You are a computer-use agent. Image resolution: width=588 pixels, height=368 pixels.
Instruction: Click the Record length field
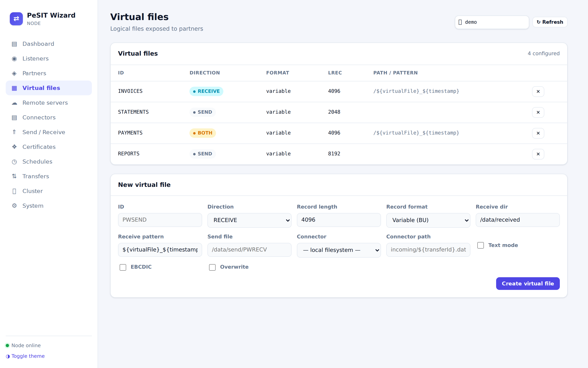[339, 220]
